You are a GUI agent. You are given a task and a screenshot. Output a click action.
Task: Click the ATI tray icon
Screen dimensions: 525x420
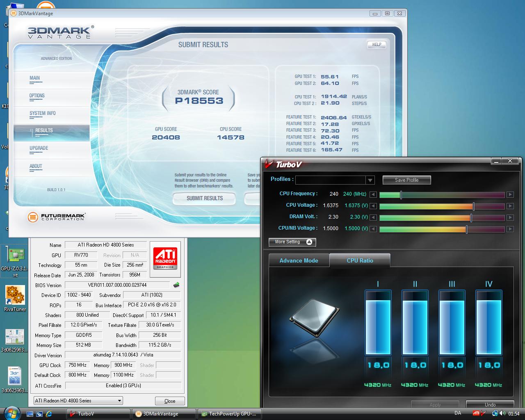(476, 413)
